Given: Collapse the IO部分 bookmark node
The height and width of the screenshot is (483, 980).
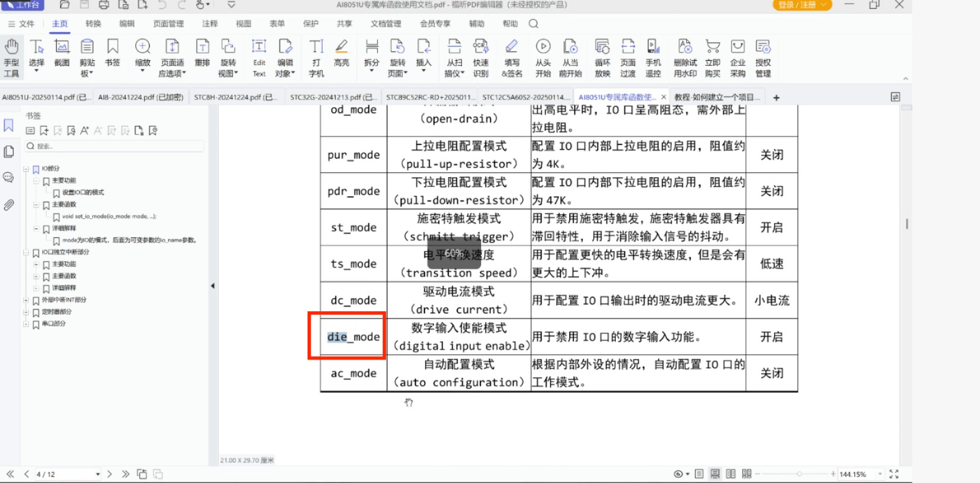Looking at the screenshot, I should [x=26, y=169].
